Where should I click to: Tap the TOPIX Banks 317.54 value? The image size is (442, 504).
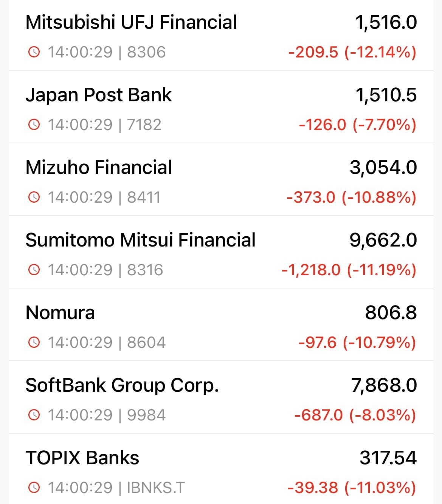coord(388,458)
